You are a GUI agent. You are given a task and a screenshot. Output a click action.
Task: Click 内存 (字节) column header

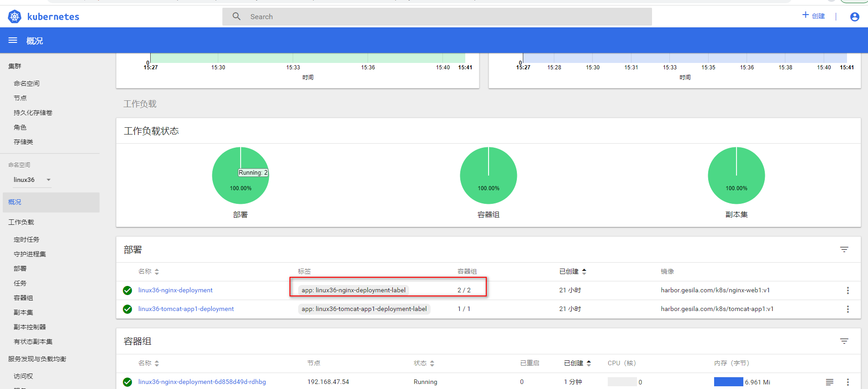731,363
